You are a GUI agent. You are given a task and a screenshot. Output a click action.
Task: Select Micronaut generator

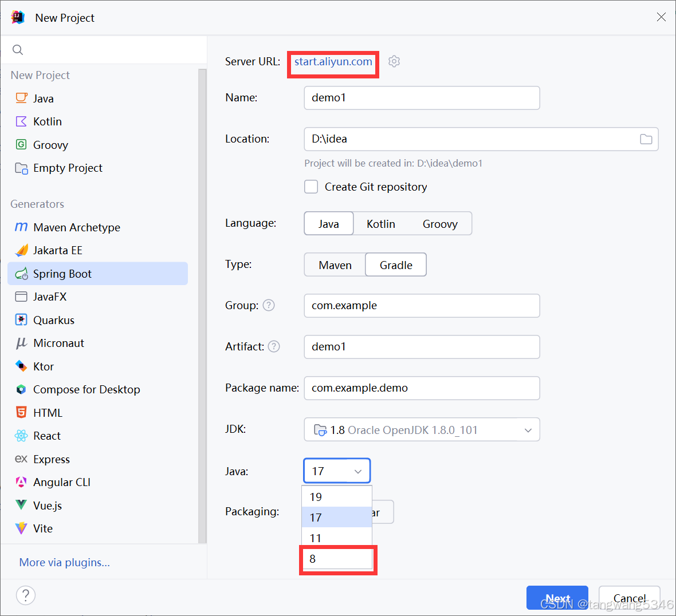tap(98, 343)
